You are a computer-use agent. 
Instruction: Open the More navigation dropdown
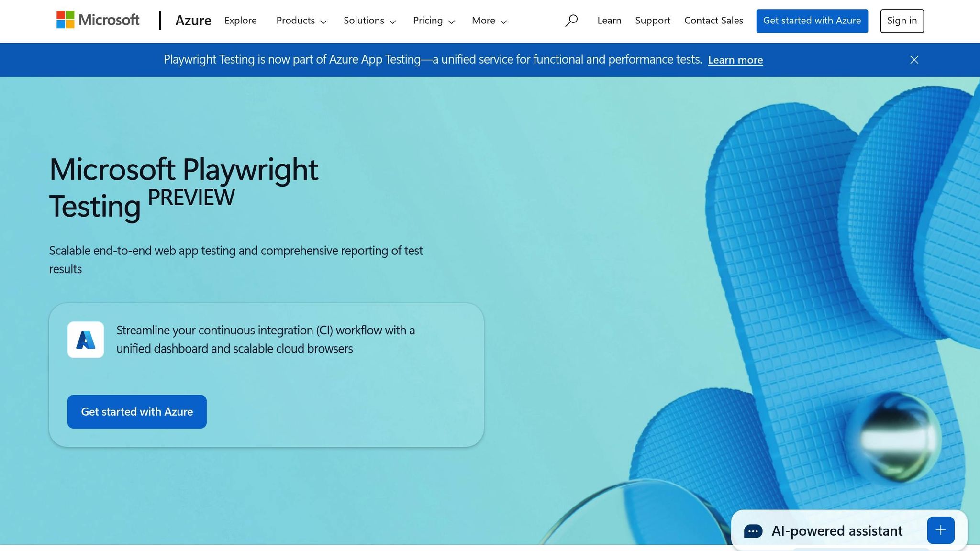coord(489,21)
